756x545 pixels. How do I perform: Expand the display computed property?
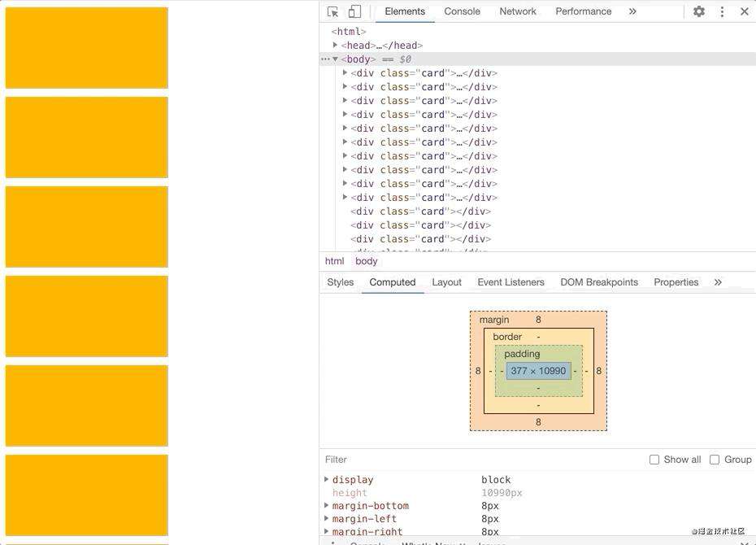pos(327,479)
